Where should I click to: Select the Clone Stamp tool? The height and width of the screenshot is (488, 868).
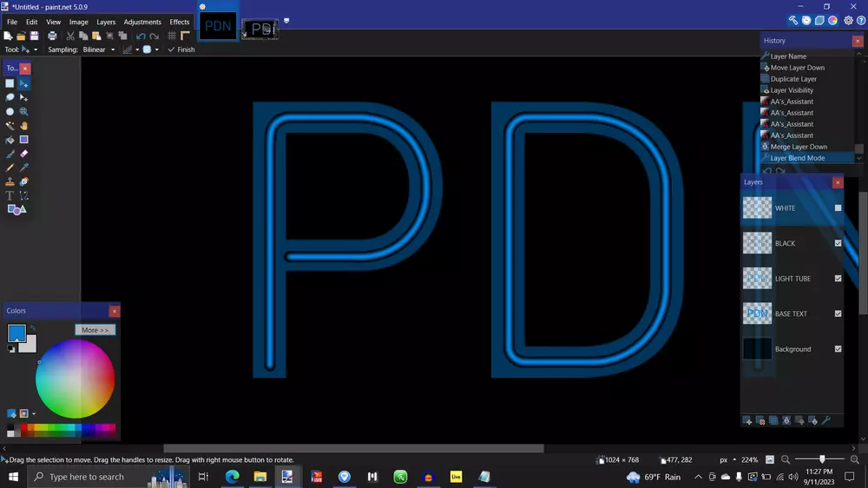[x=10, y=181]
